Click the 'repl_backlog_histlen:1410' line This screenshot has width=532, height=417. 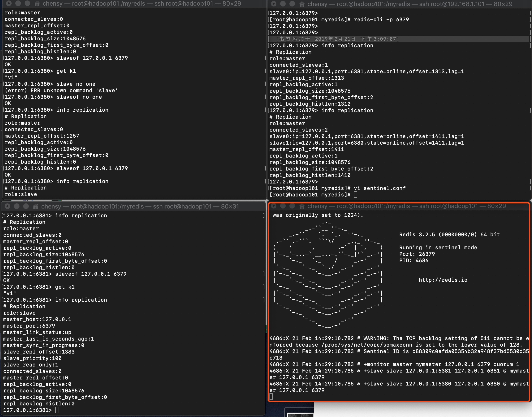pos(310,175)
